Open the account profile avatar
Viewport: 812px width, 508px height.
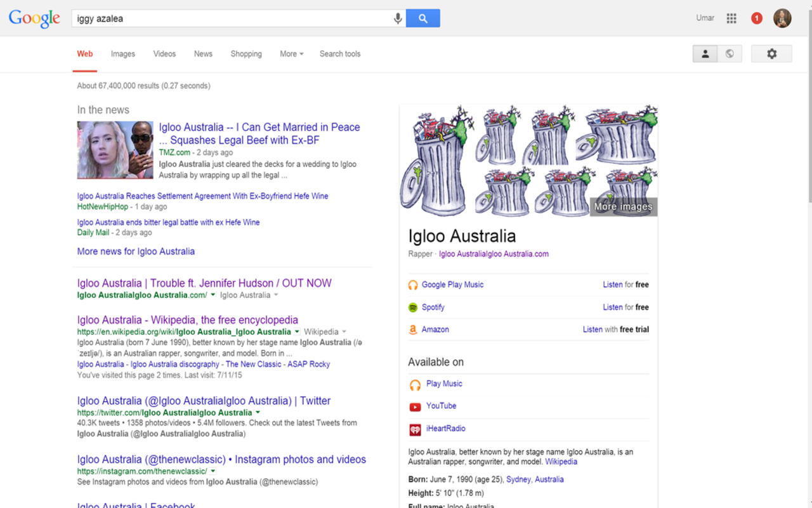point(782,18)
